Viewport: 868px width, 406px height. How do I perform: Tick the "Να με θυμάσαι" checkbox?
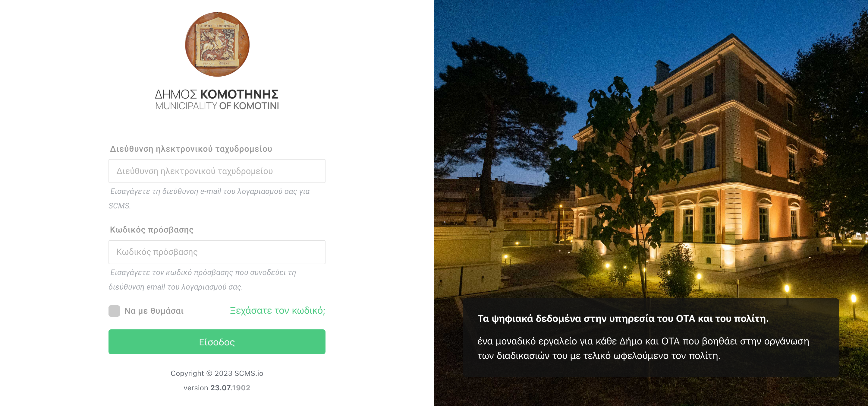114,311
